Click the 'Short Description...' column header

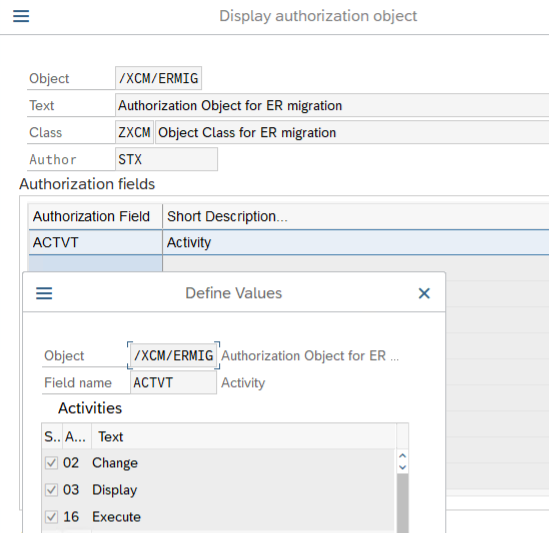point(356,216)
